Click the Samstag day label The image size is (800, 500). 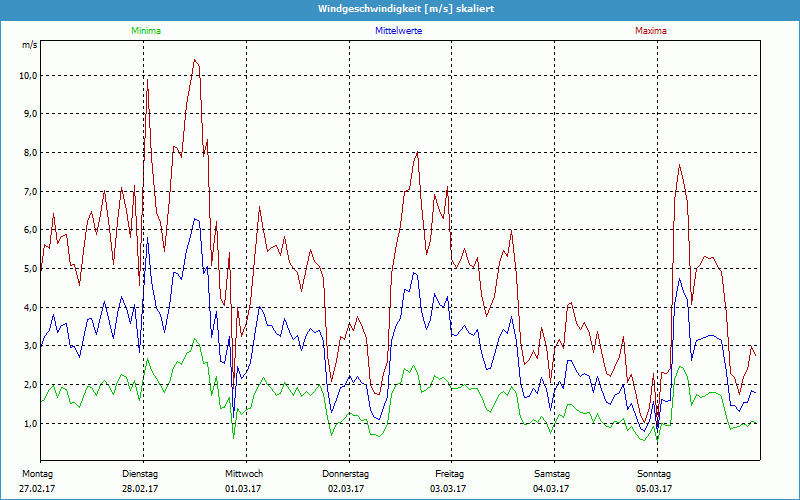[552, 474]
